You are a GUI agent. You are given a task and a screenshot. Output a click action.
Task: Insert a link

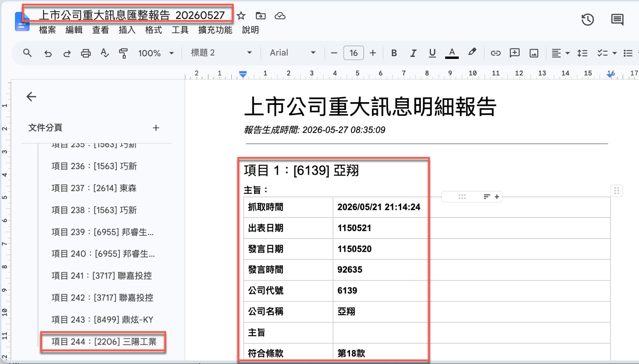coord(496,53)
